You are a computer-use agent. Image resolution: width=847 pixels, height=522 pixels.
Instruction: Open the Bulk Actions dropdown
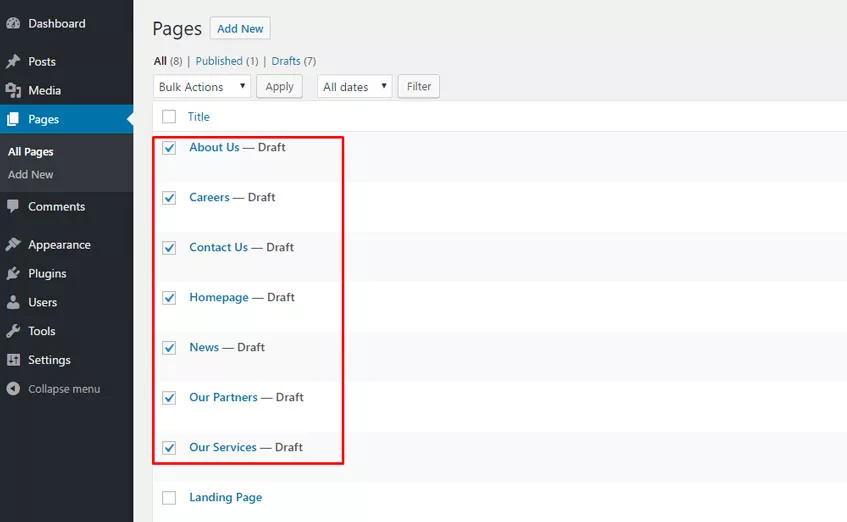tap(201, 86)
